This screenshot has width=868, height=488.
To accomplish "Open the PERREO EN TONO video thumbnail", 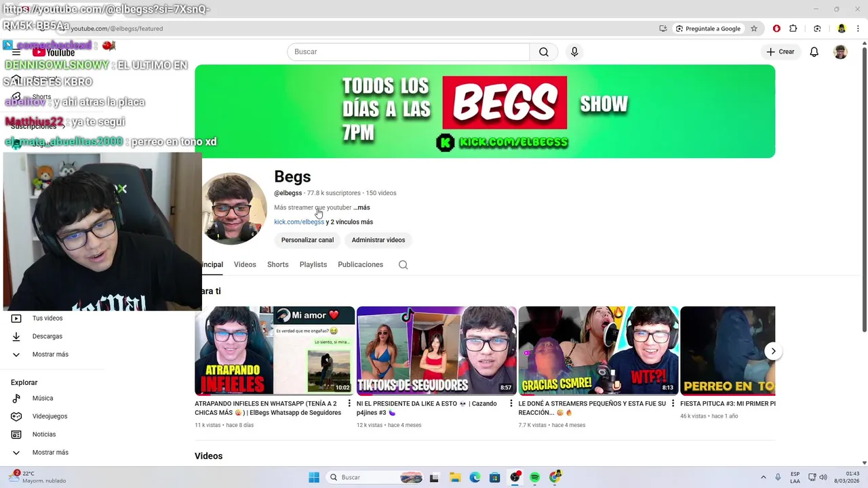I will (728, 351).
